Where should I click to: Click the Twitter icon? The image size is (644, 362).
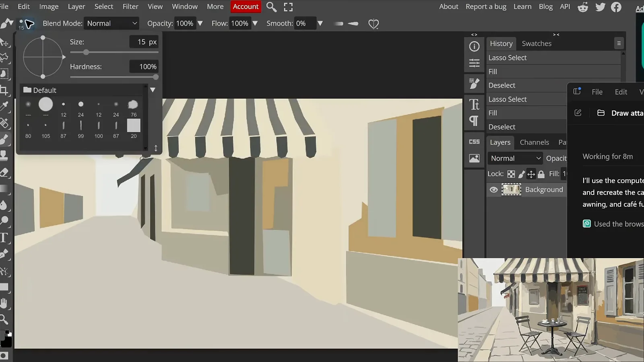600,7
